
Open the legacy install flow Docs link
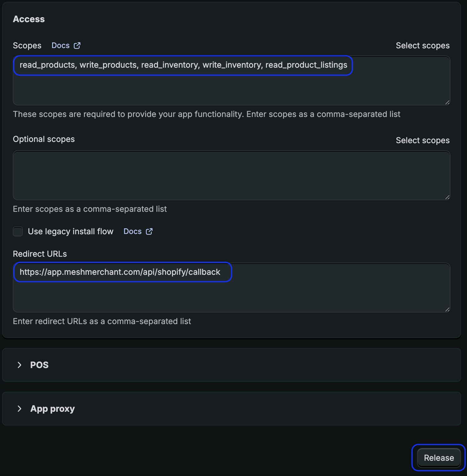pos(133,231)
